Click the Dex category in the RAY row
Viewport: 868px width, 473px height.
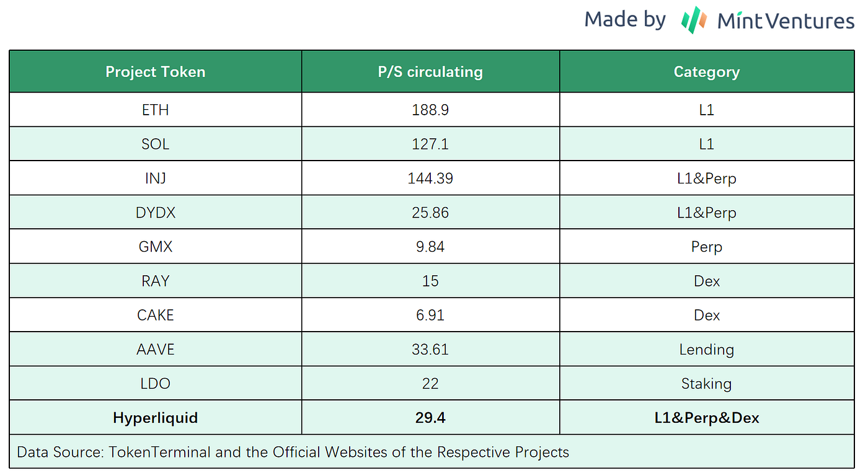[707, 281]
